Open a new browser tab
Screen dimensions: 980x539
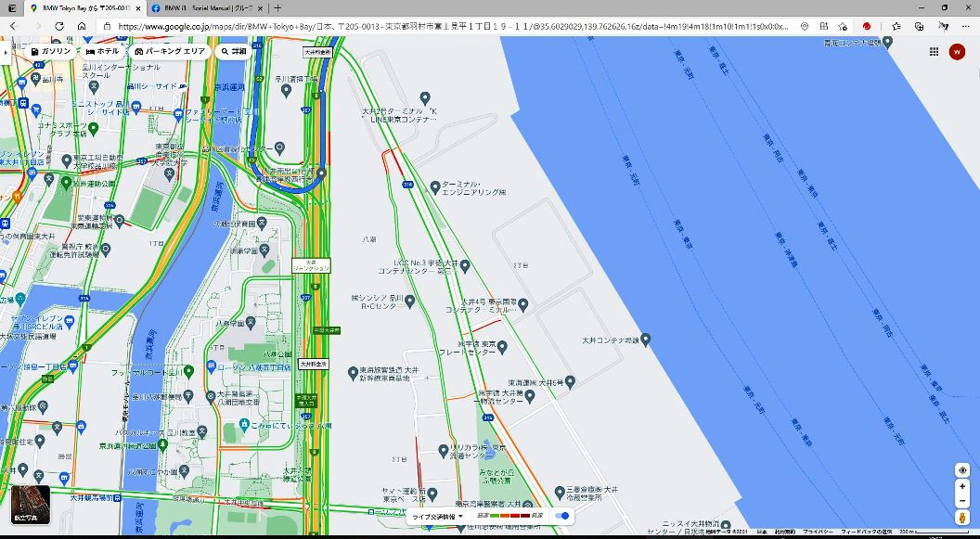click(x=277, y=8)
